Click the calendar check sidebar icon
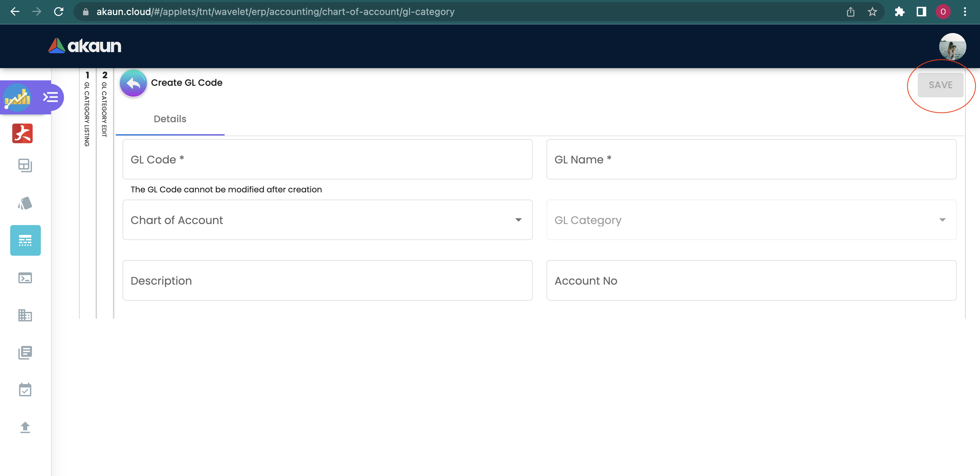 [25, 390]
